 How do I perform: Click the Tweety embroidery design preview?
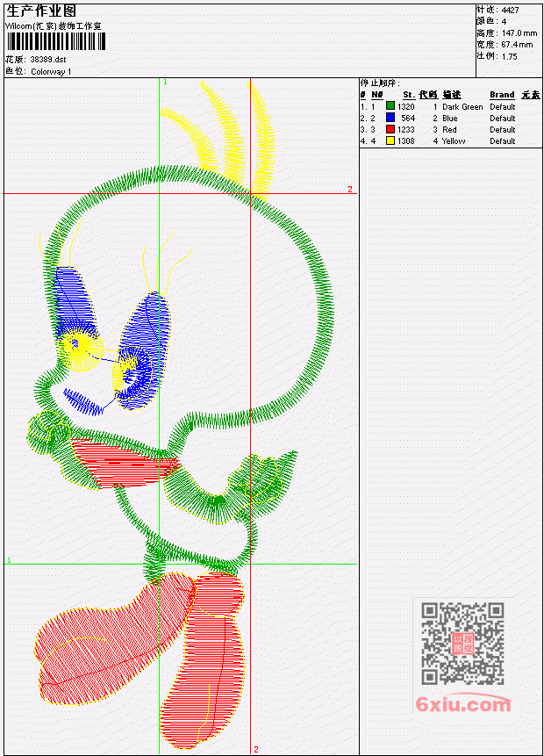(181, 415)
